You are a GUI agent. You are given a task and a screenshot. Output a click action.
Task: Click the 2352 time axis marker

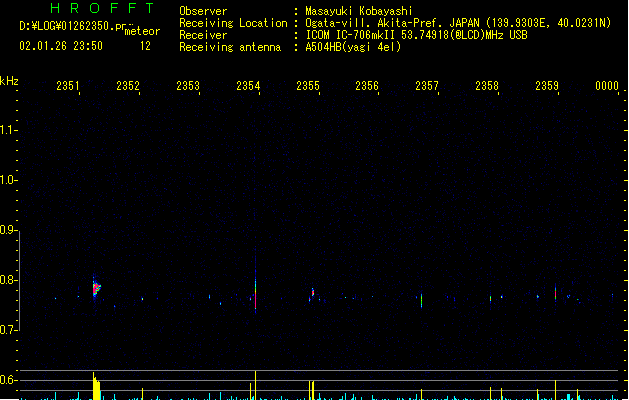click(128, 86)
